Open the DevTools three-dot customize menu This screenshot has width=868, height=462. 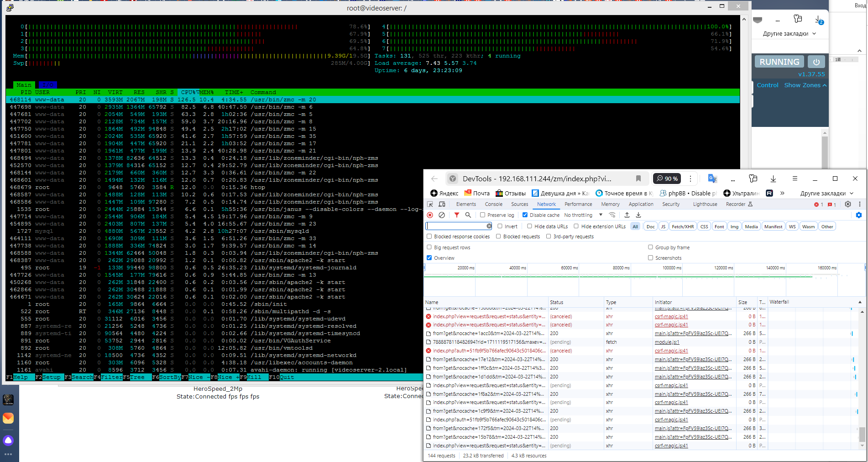click(x=860, y=204)
